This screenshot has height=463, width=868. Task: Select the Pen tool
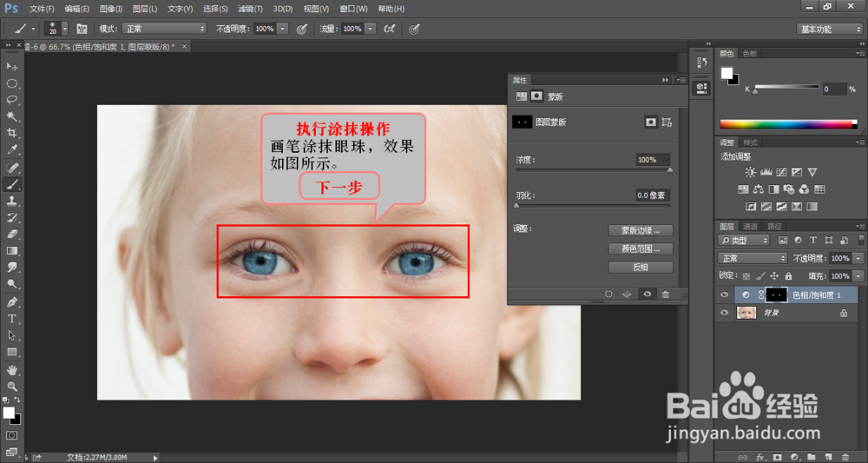[11, 302]
